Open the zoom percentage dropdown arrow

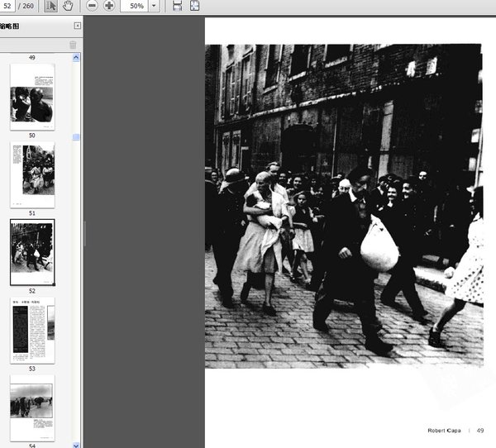[154, 6]
